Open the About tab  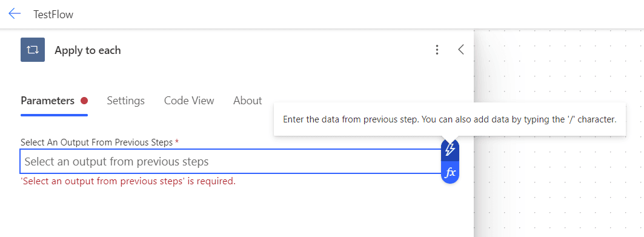coord(248,101)
